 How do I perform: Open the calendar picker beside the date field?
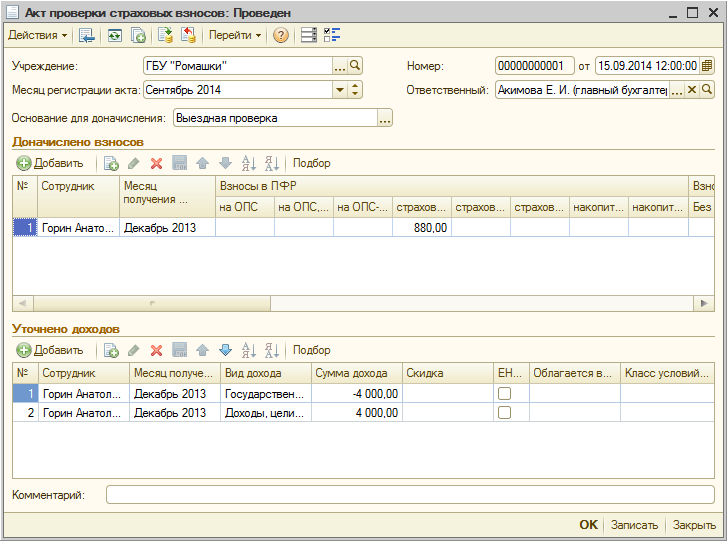pyautogui.click(x=707, y=66)
